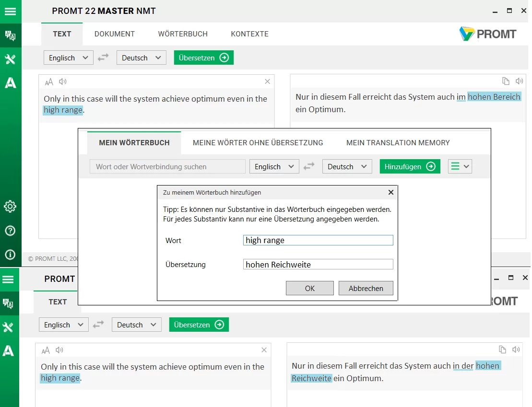532x407 pixels.
Task: Switch to KONTEXTE tab
Action: [x=250, y=34]
